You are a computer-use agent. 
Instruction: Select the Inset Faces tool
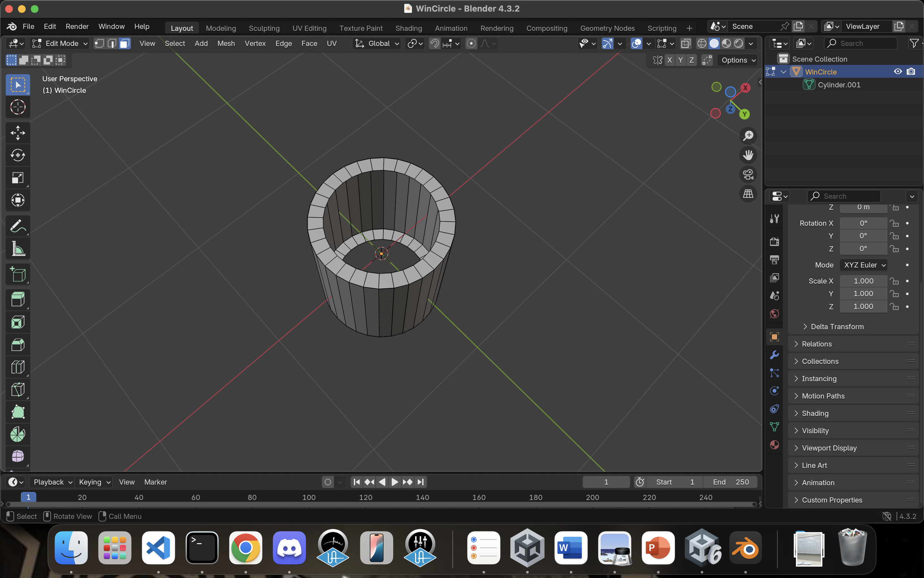(x=18, y=322)
